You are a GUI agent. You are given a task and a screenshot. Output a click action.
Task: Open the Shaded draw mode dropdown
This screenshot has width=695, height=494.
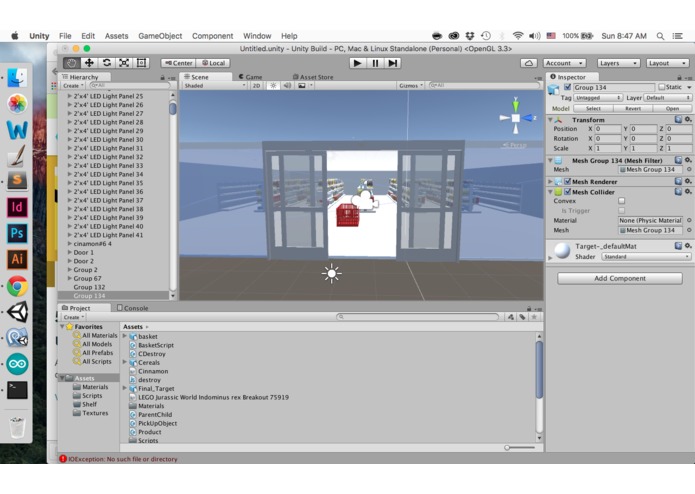pos(214,86)
